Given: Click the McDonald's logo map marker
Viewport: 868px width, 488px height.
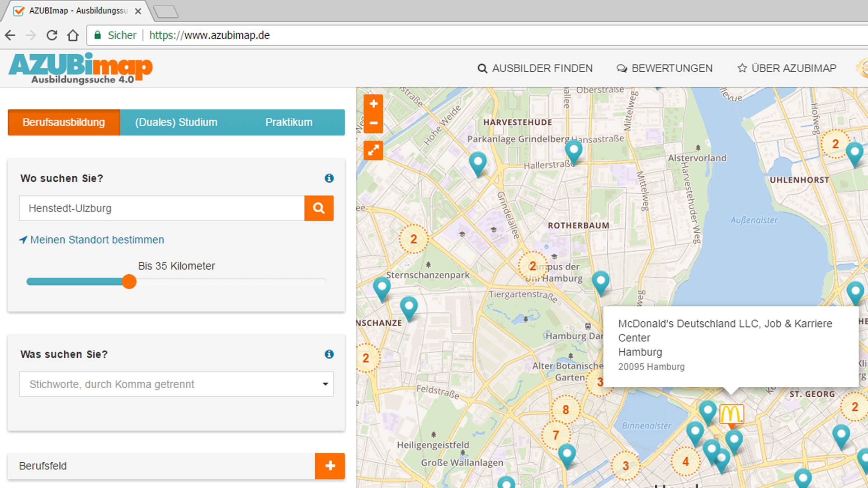Looking at the screenshot, I should [731, 414].
